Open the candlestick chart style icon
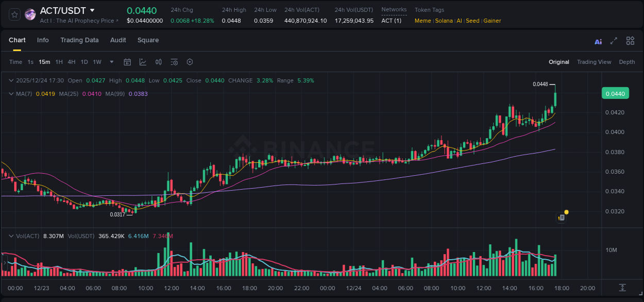 coord(158,62)
